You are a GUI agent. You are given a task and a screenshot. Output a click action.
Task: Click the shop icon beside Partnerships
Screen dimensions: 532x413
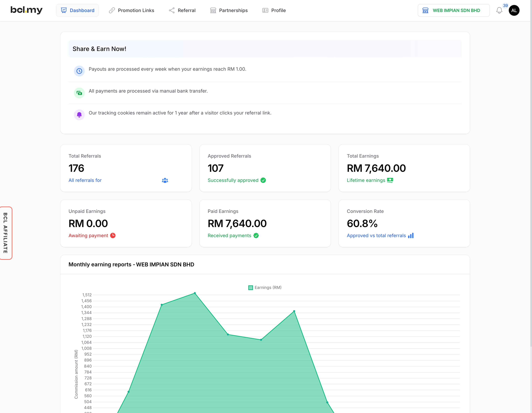[x=213, y=10]
